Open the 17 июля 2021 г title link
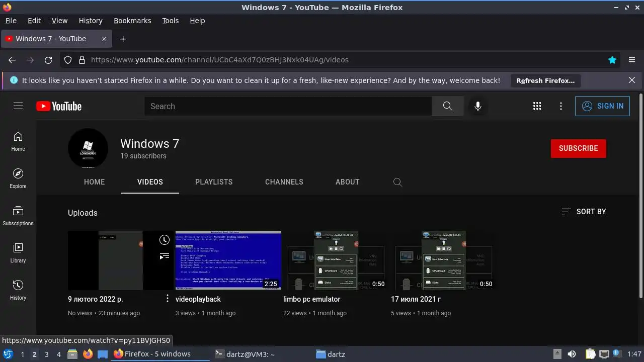Viewport: 644px width, 362px height. coord(416,299)
